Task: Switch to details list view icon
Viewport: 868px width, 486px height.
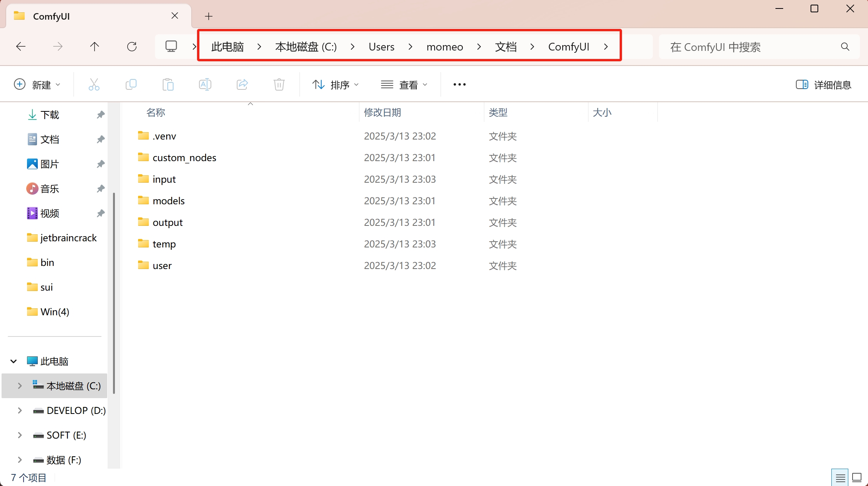Action: coord(841,478)
